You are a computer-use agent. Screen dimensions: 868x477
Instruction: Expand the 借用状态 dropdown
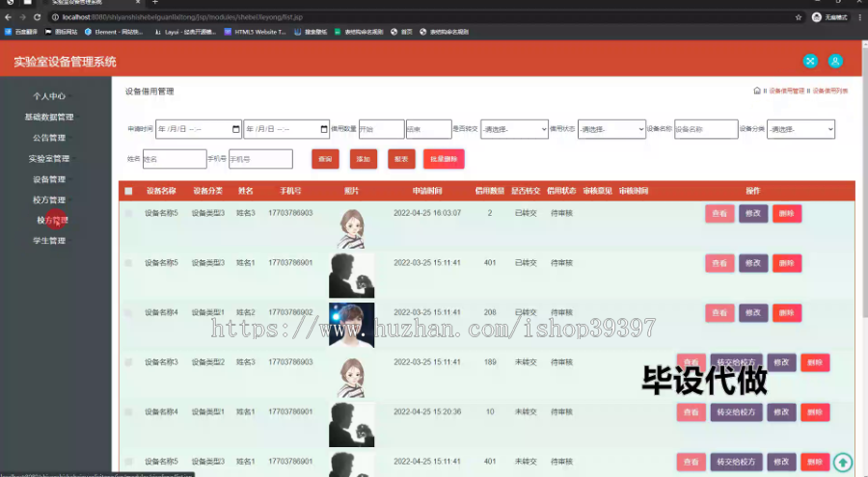611,129
